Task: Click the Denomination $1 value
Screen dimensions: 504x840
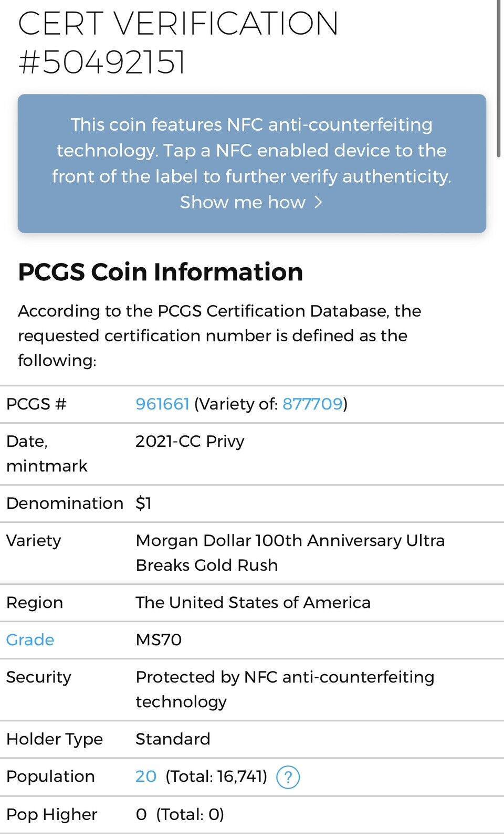Action: (x=143, y=503)
